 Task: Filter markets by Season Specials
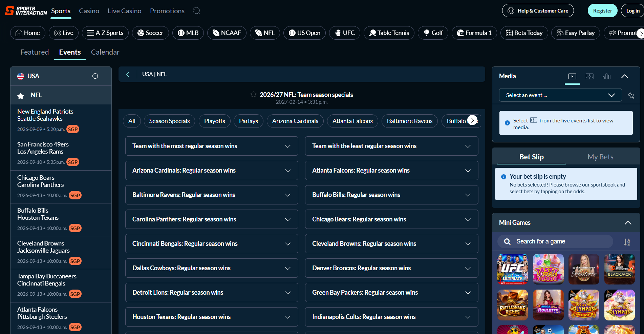click(x=169, y=121)
